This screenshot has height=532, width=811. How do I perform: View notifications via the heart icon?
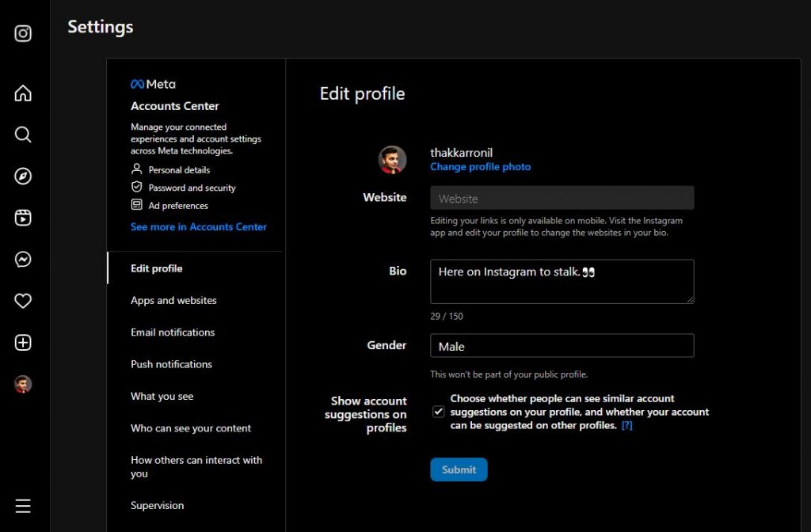22,301
